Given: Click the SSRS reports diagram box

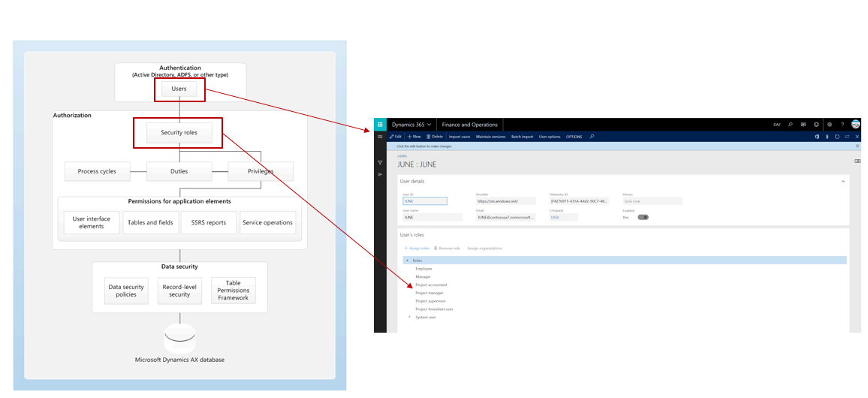Looking at the screenshot, I should [x=209, y=222].
